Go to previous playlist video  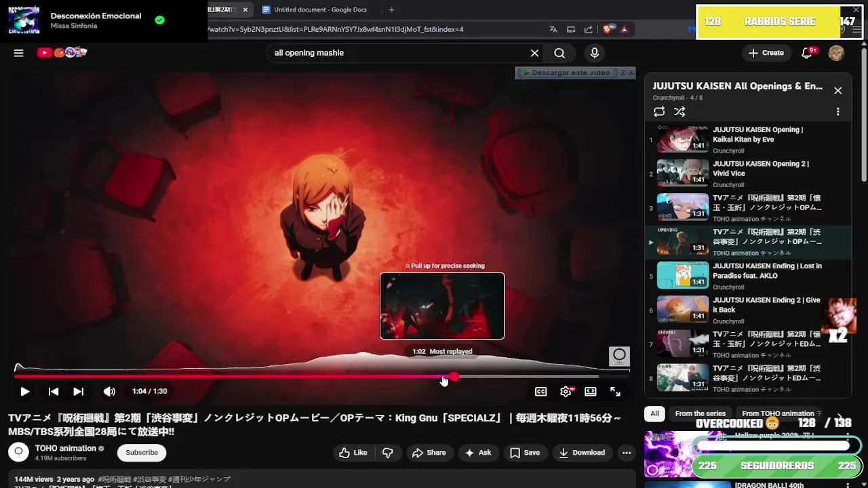[x=54, y=391]
